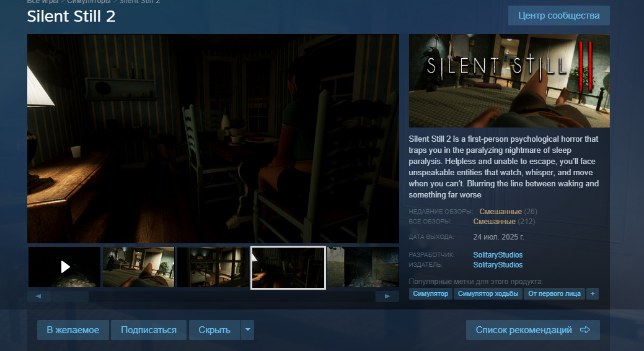Open Список рекомендаций queue button
Viewport: 644px width, 351px height.
[x=532, y=330]
